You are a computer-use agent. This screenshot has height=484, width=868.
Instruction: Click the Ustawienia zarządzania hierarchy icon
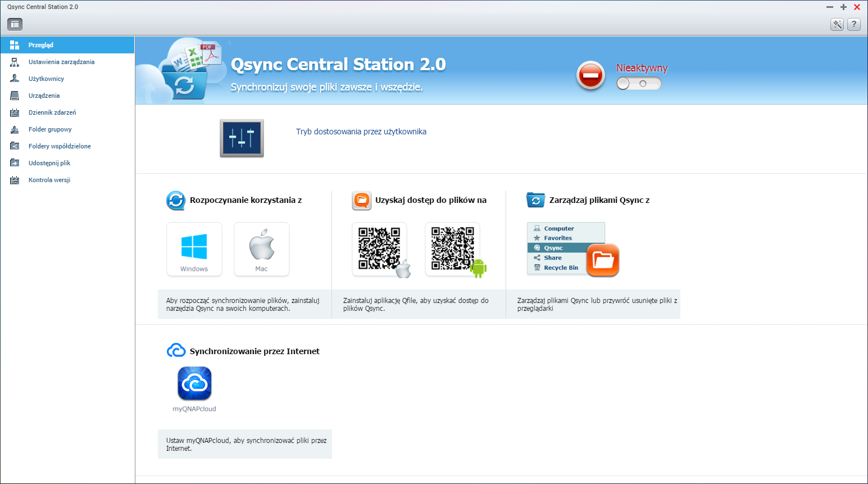[15, 62]
